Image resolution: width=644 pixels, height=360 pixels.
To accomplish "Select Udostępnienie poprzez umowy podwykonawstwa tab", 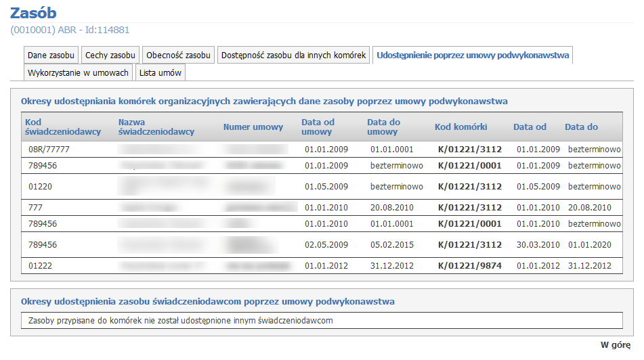I will click(x=472, y=55).
